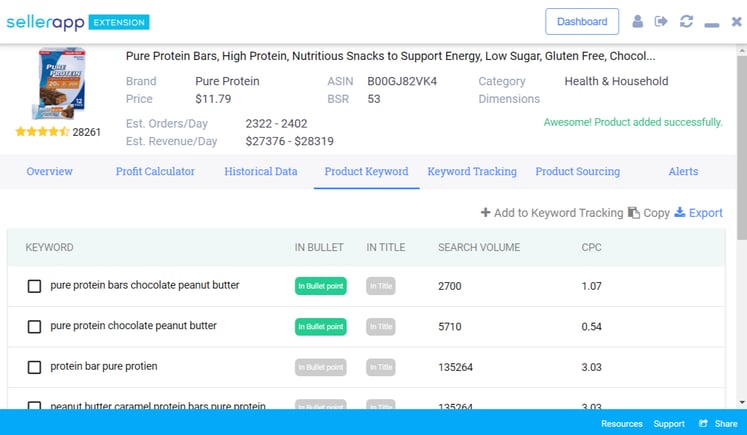Click the logout arrow icon

661,21
